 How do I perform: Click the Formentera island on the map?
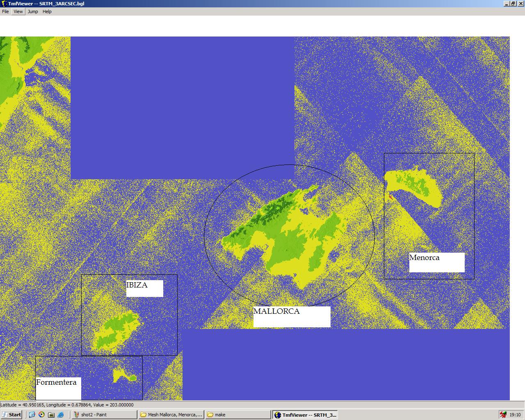point(121,374)
